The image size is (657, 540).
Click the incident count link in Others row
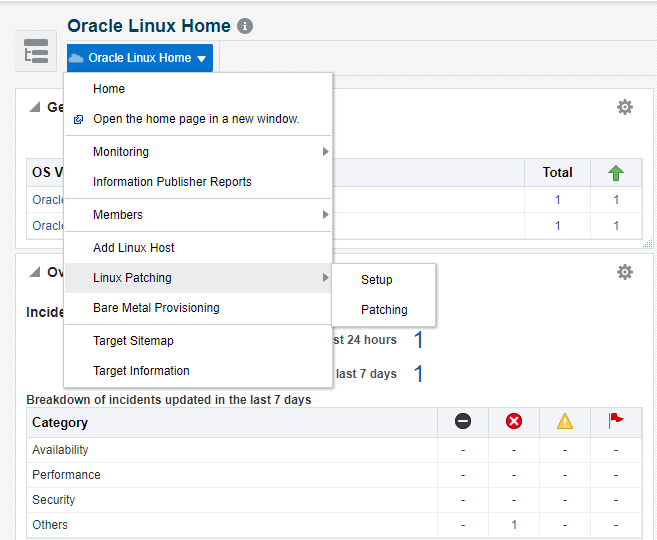pyautogui.click(x=514, y=525)
